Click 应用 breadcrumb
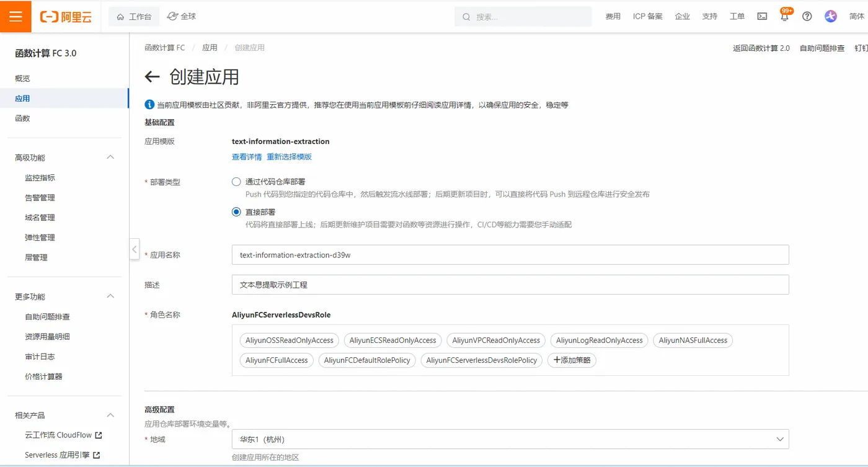 pyautogui.click(x=210, y=47)
